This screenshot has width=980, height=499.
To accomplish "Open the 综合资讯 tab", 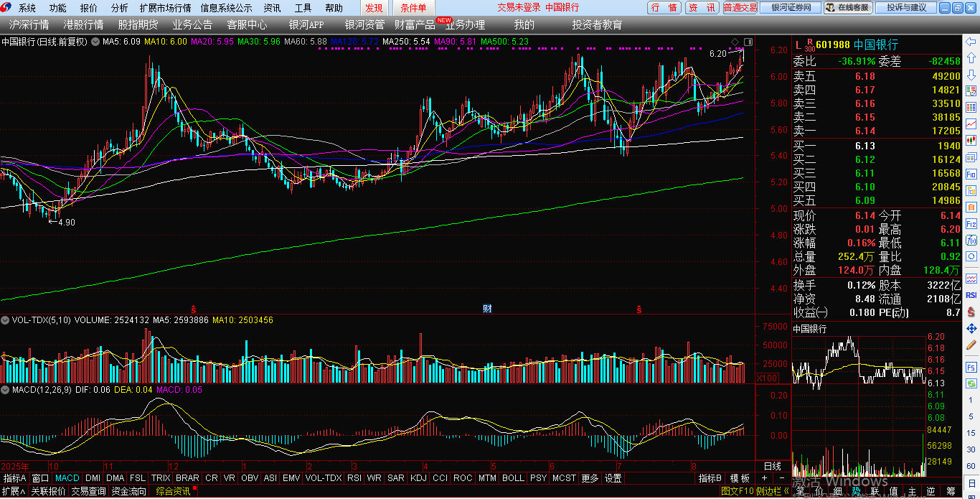I will point(173,492).
